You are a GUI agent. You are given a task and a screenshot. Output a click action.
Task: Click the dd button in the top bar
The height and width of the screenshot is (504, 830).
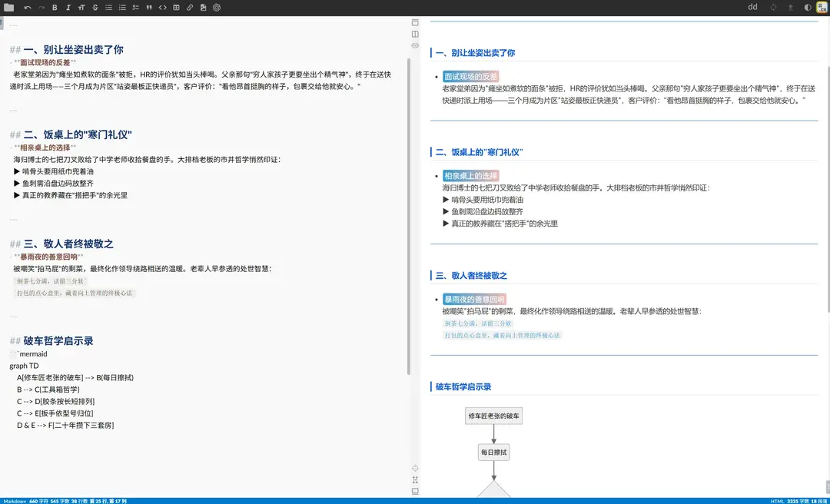pyautogui.click(x=753, y=7)
